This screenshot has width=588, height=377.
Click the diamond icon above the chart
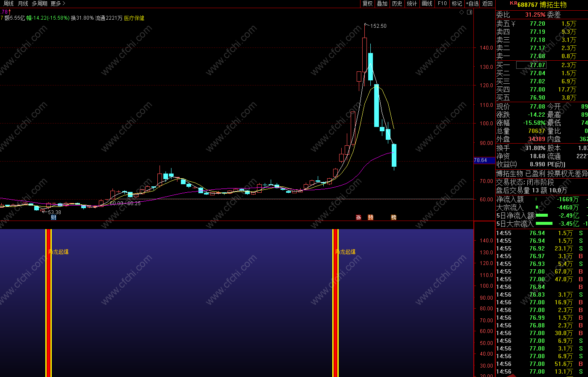click(461, 12)
